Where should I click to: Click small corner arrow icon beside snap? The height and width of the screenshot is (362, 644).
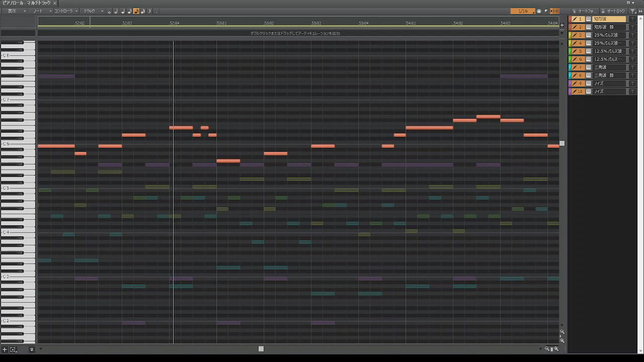point(546,11)
